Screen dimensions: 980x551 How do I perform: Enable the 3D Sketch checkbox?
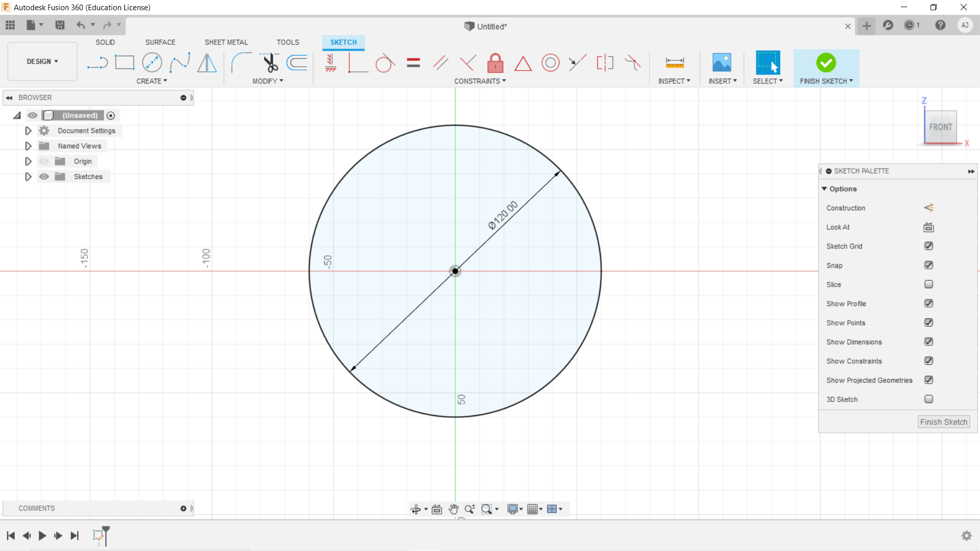[928, 399]
